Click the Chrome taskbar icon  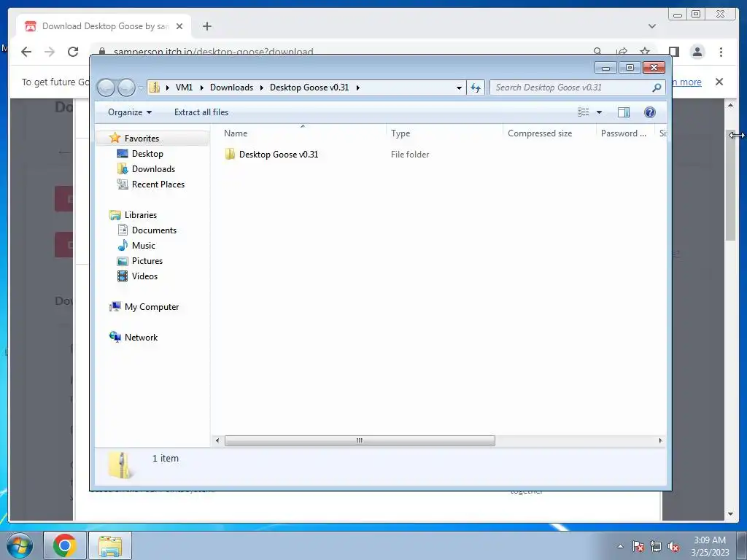tap(65, 545)
